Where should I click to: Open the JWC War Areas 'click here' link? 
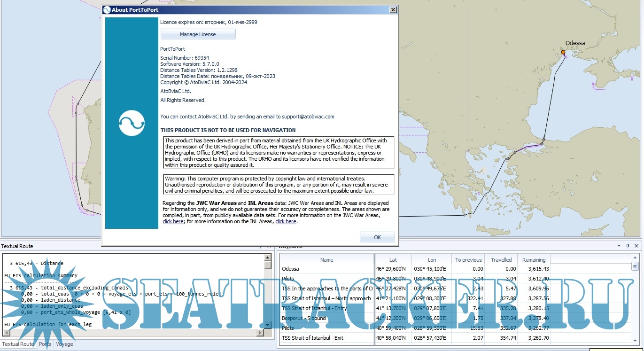click(173, 221)
